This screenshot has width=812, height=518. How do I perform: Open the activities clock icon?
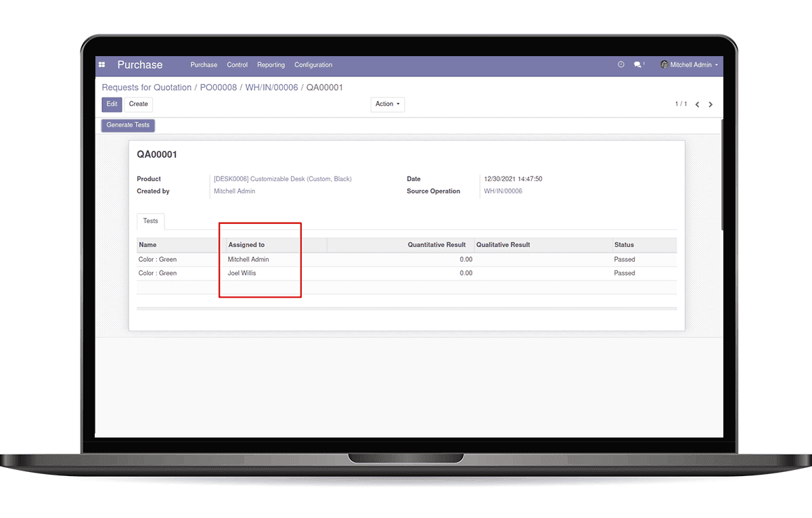621,65
